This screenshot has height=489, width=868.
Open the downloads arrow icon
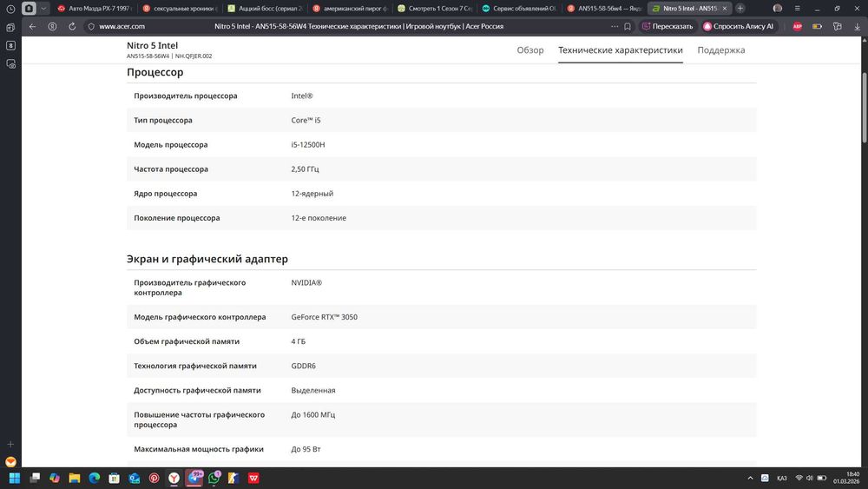point(857,26)
